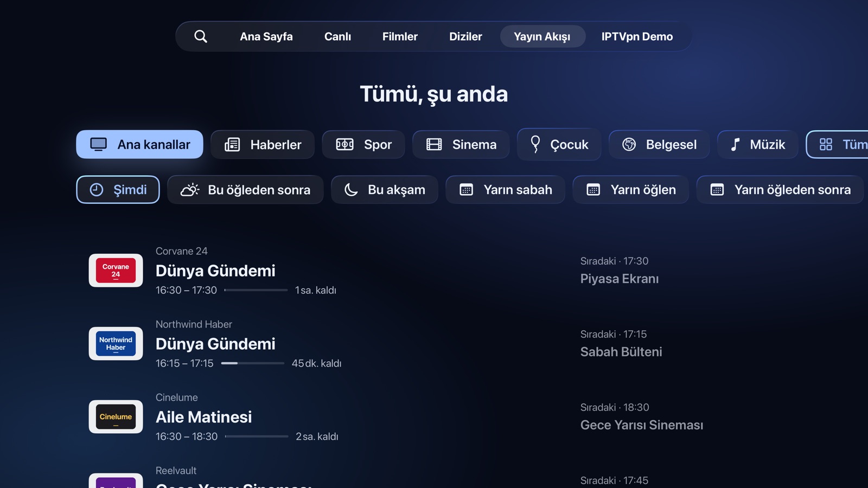Click the Northwind Haber channel logo
The width and height of the screenshot is (868, 488).
tap(116, 344)
